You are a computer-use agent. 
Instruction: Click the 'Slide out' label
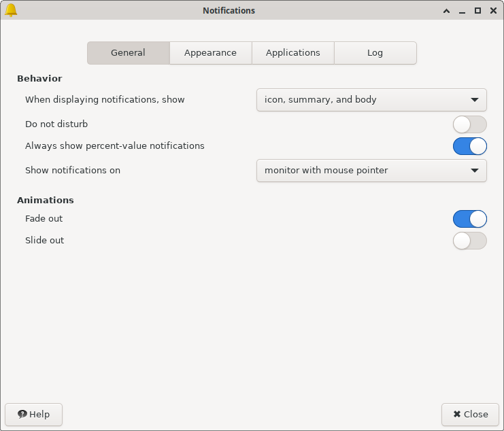tap(44, 241)
